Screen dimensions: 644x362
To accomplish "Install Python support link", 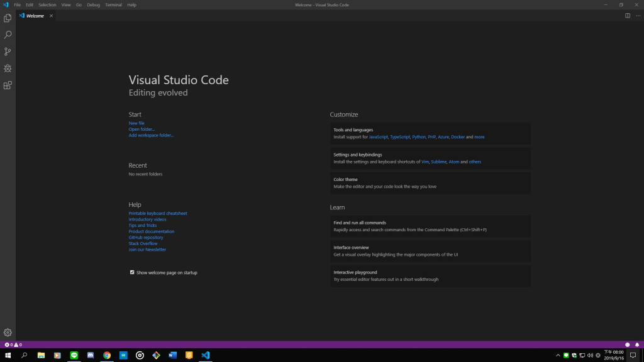I will [x=419, y=137].
